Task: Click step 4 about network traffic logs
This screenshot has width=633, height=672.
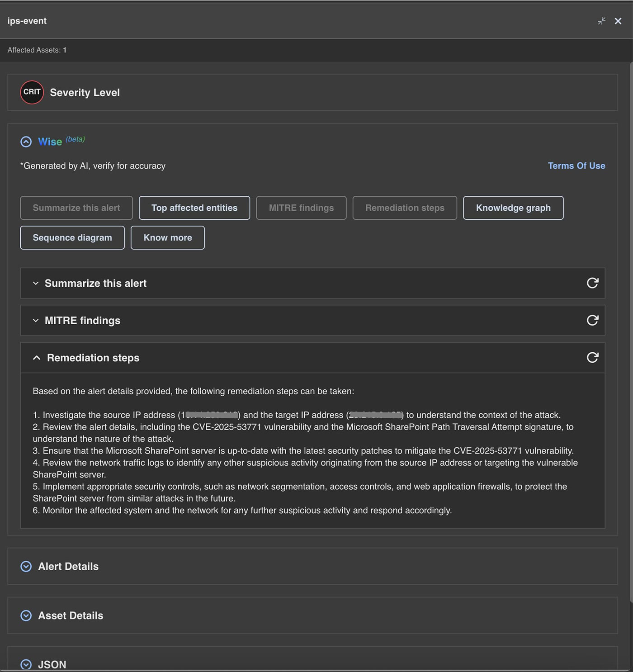Action: [305, 469]
